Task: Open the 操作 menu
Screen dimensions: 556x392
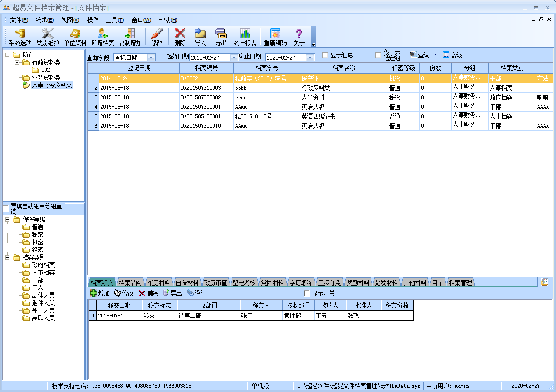Action: click(x=93, y=20)
